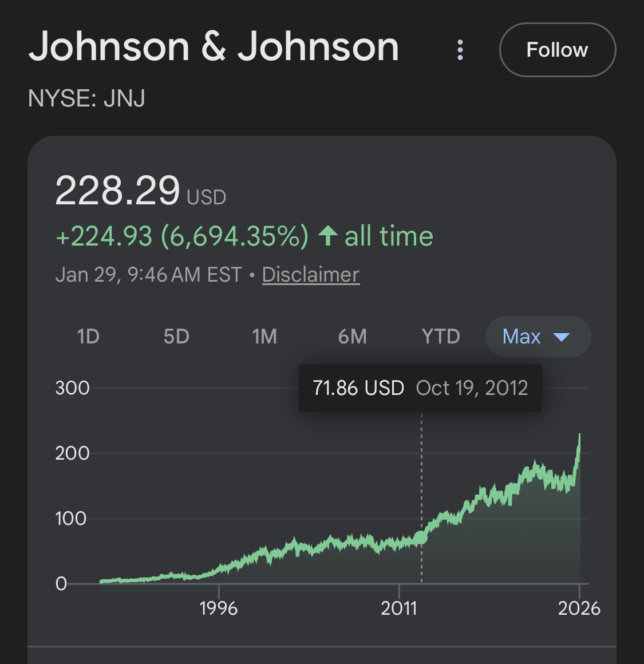Switch to the 1D time range
The image size is (644, 664).
(x=88, y=337)
